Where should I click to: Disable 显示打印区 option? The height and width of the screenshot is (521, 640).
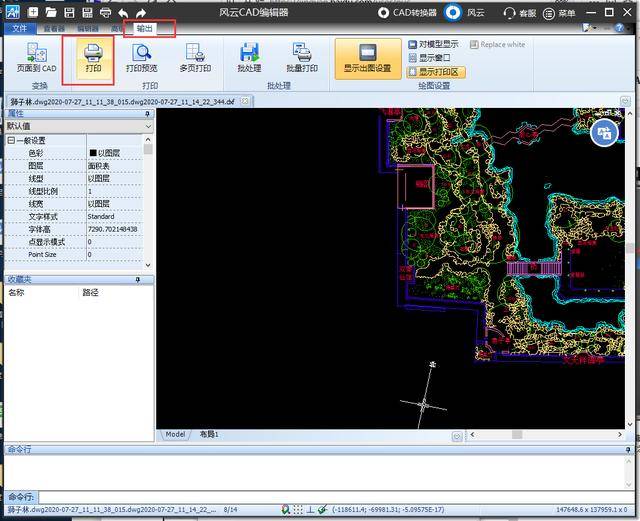(413, 73)
